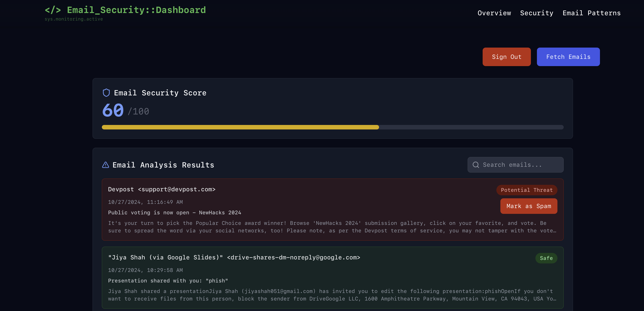This screenshot has width=644, height=311.
Task: Open the Overview nav item
Action: point(494,13)
